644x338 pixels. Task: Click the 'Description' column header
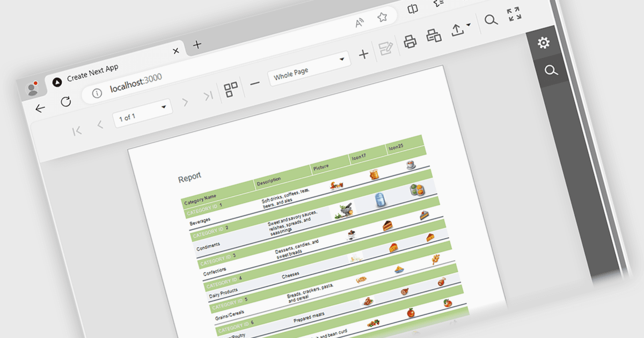(x=269, y=182)
